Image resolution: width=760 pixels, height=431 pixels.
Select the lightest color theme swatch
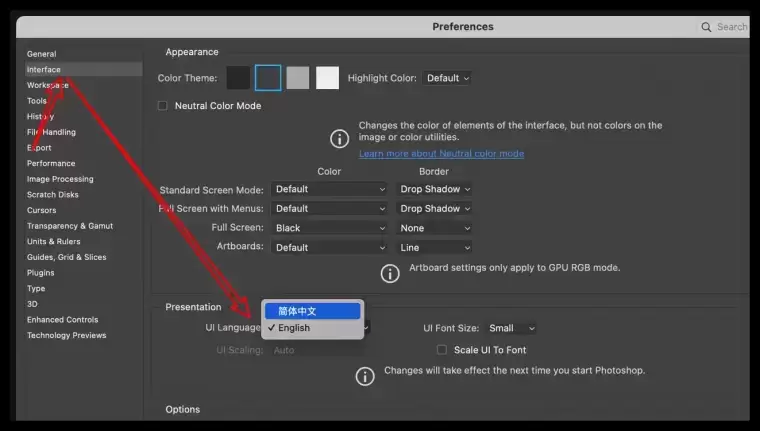(x=327, y=78)
